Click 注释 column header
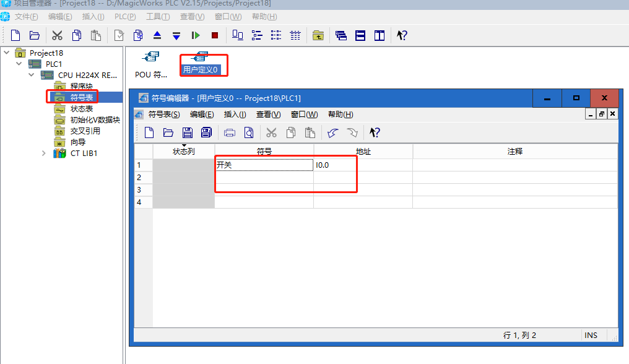The image size is (629, 364). tap(515, 151)
